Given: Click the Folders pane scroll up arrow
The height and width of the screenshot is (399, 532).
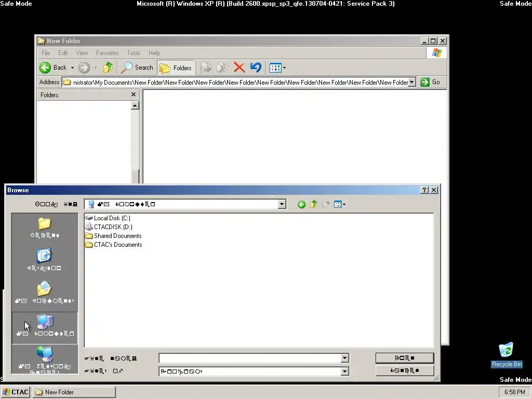Looking at the screenshot, I should point(135,106).
